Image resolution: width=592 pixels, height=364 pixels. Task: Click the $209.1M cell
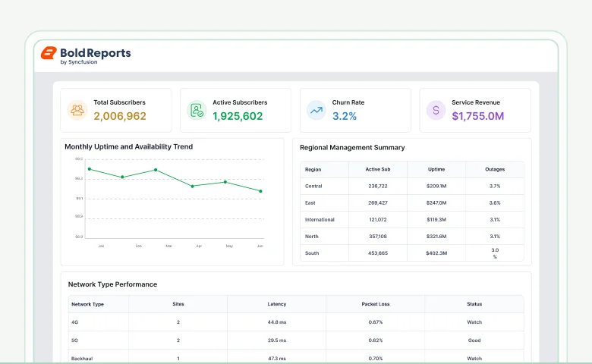tap(436, 187)
